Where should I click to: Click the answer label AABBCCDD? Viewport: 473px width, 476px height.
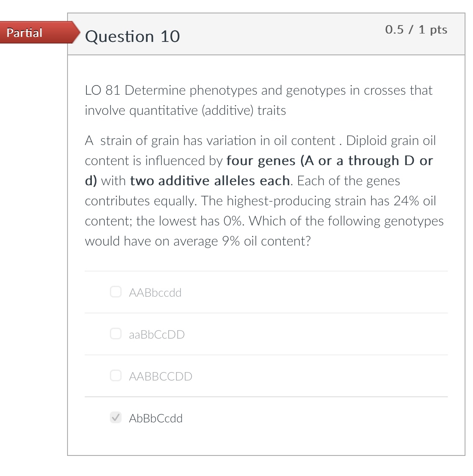(160, 376)
